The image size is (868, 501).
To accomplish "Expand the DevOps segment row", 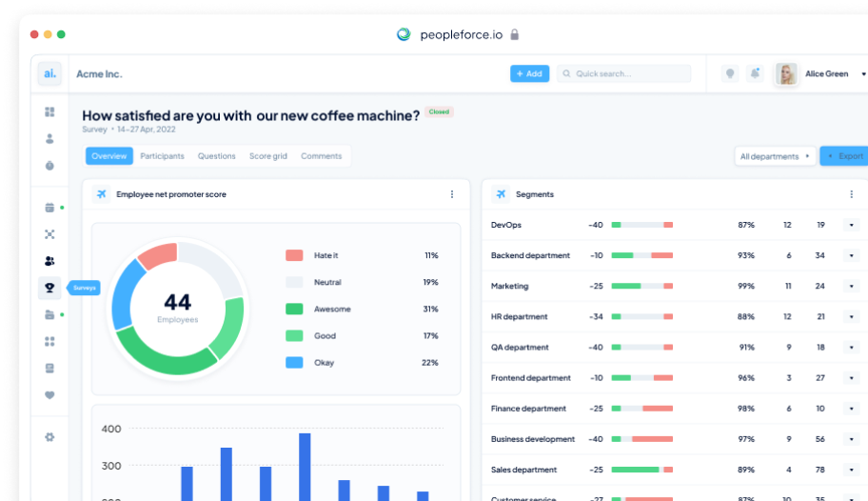I will point(852,225).
